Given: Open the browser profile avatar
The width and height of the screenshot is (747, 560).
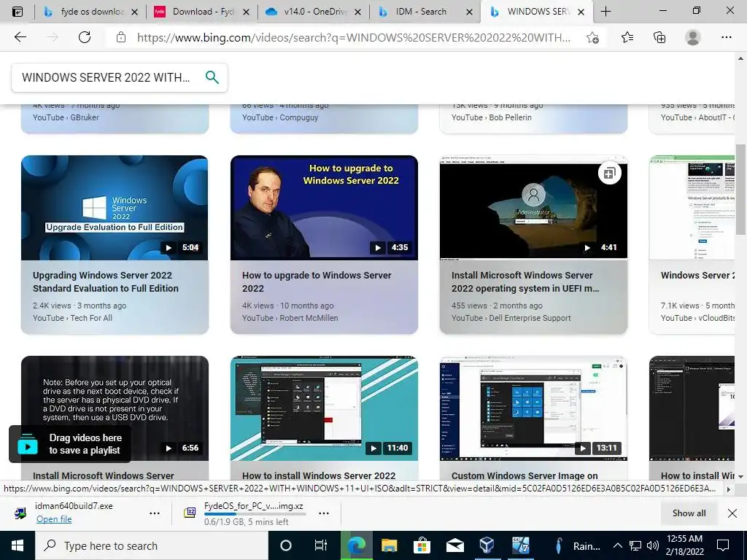Looking at the screenshot, I should [693, 37].
